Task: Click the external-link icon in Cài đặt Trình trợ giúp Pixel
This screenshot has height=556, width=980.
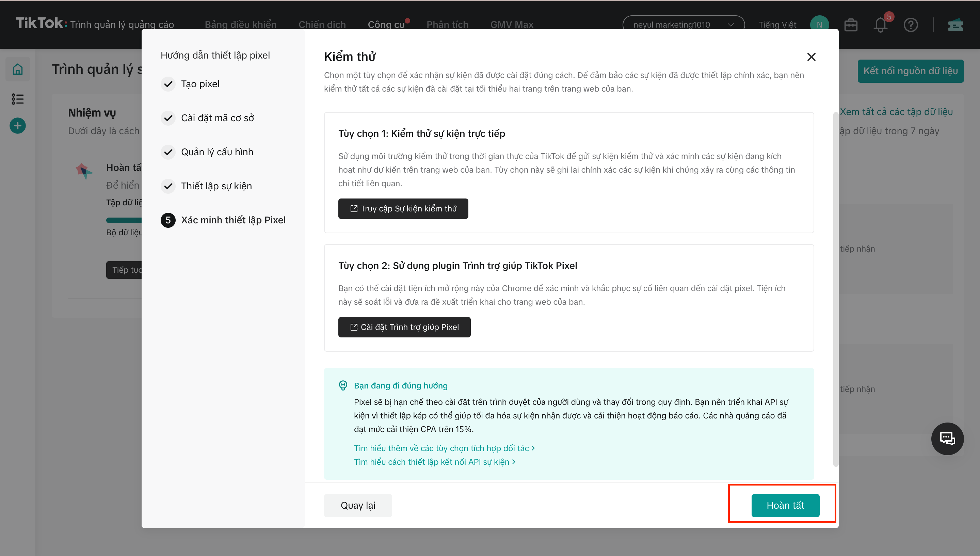Action: [x=354, y=327]
